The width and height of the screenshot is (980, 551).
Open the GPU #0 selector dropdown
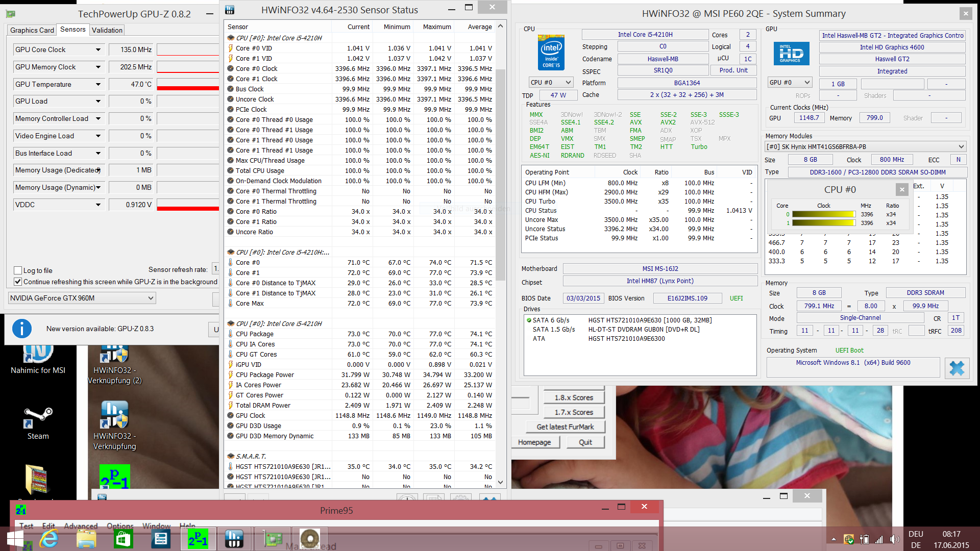point(790,82)
